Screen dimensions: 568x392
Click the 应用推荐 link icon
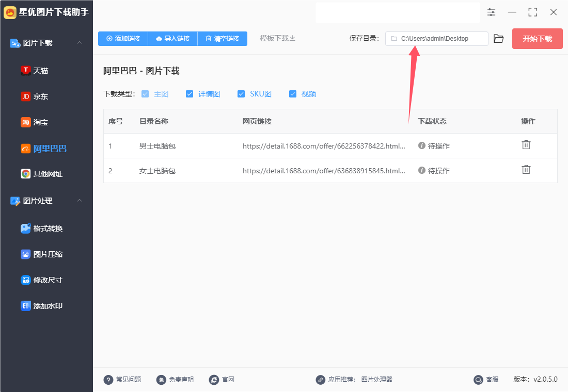point(321,380)
